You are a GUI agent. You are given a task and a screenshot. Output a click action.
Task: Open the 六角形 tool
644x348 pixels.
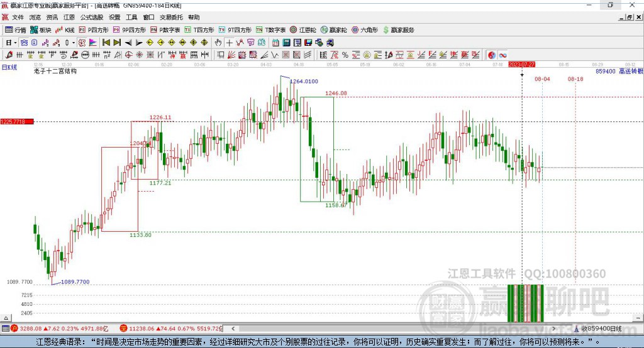pos(365,30)
